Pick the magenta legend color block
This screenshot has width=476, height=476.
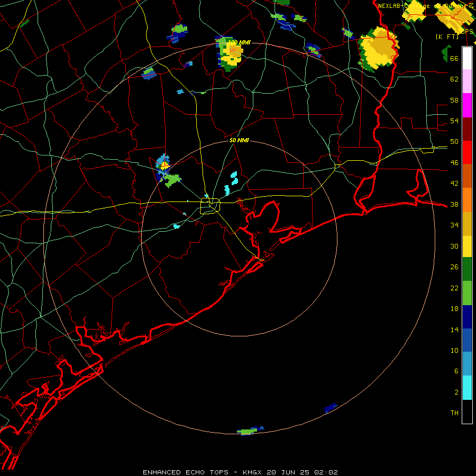click(467, 105)
